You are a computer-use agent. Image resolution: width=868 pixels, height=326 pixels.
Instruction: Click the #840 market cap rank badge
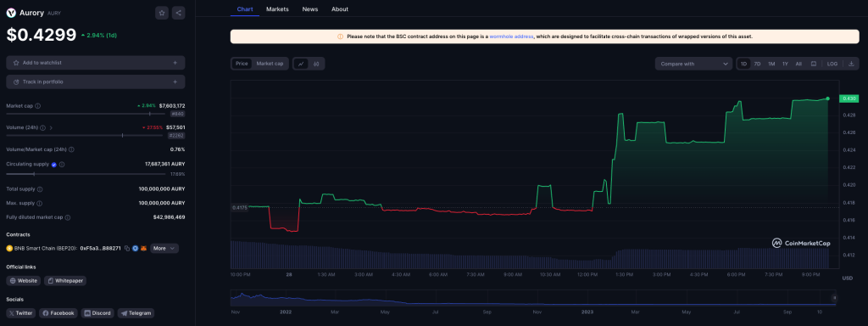[177, 114]
